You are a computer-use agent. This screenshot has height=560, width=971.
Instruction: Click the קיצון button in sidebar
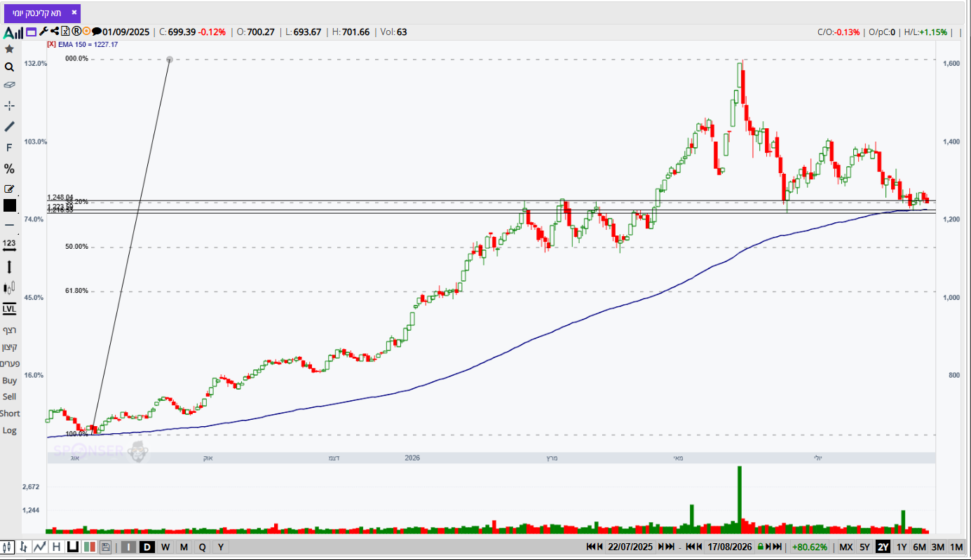click(9, 347)
